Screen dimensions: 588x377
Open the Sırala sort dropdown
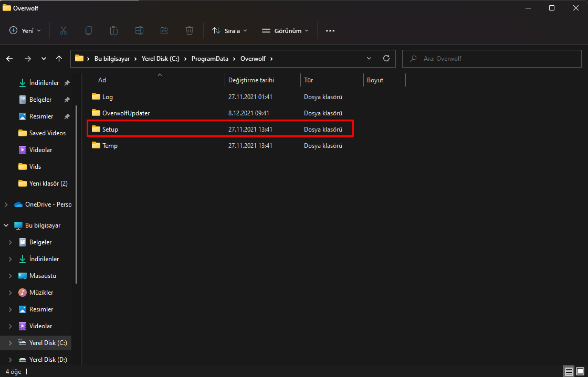(x=229, y=31)
